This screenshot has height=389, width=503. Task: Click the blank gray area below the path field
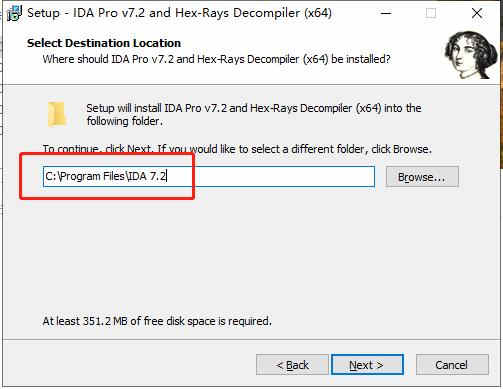[x=250, y=253]
